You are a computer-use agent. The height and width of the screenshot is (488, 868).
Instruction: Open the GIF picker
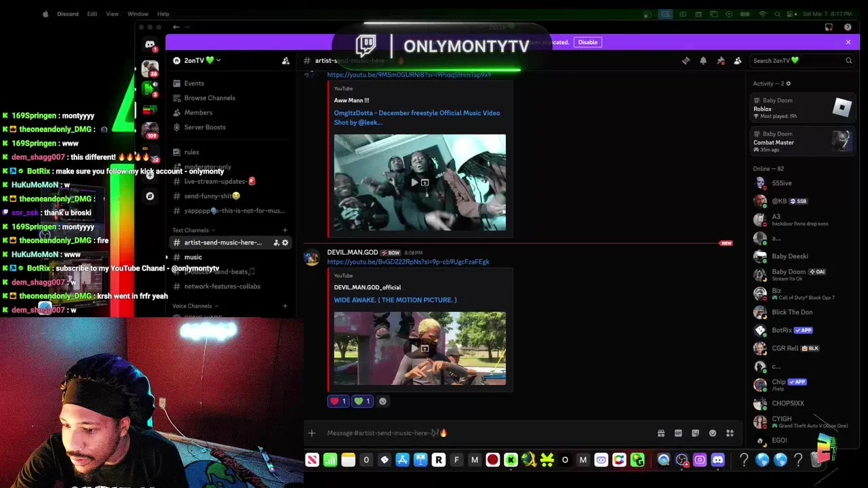click(678, 433)
